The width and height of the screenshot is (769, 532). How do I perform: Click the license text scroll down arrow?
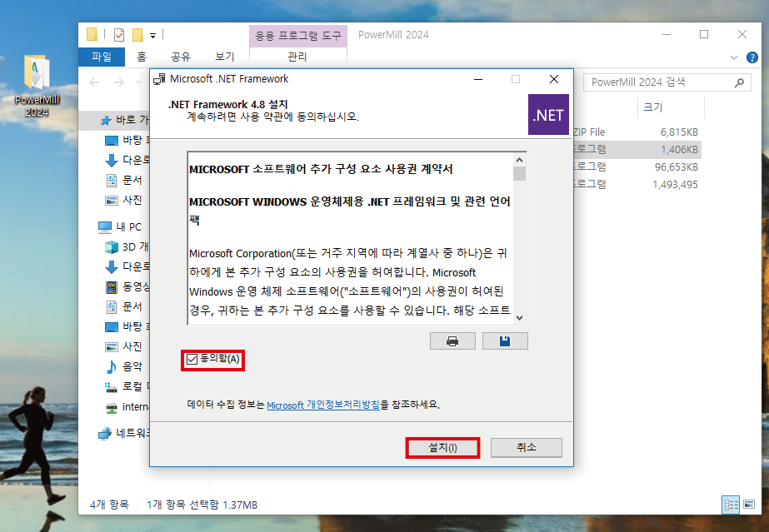tap(519, 318)
